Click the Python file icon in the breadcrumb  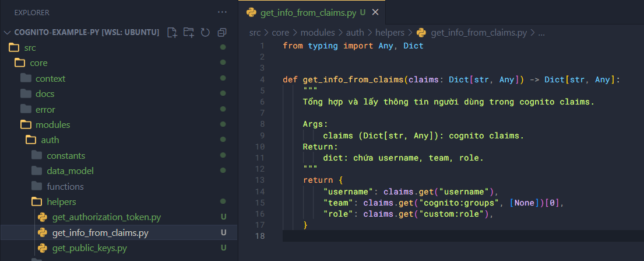coord(421,33)
